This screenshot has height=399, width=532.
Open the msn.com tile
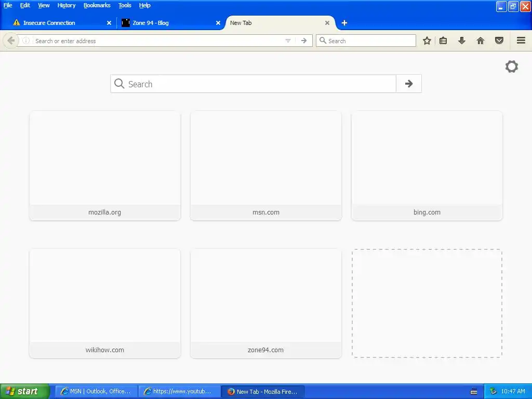pyautogui.click(x=265, y=166)
